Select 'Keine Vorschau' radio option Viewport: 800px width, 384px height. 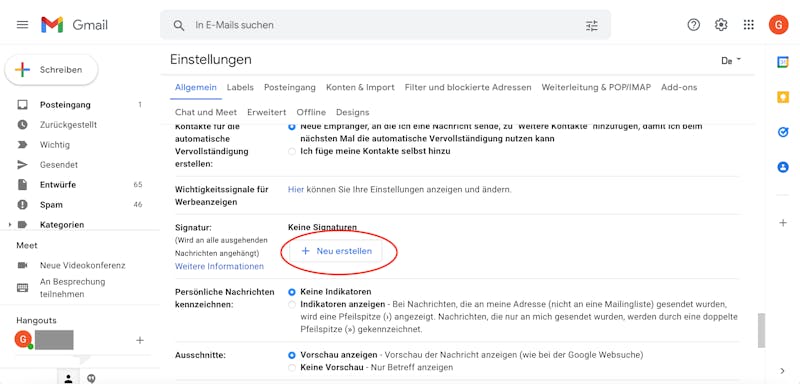pos(292,367)
